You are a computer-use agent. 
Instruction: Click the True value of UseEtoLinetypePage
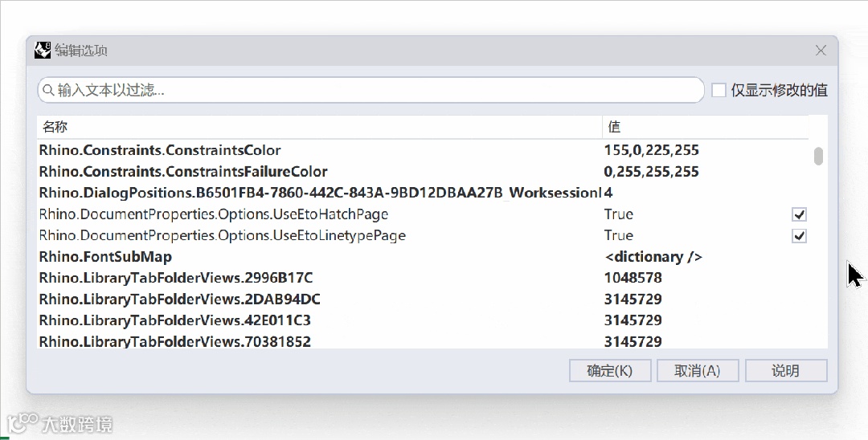point(619,236)
